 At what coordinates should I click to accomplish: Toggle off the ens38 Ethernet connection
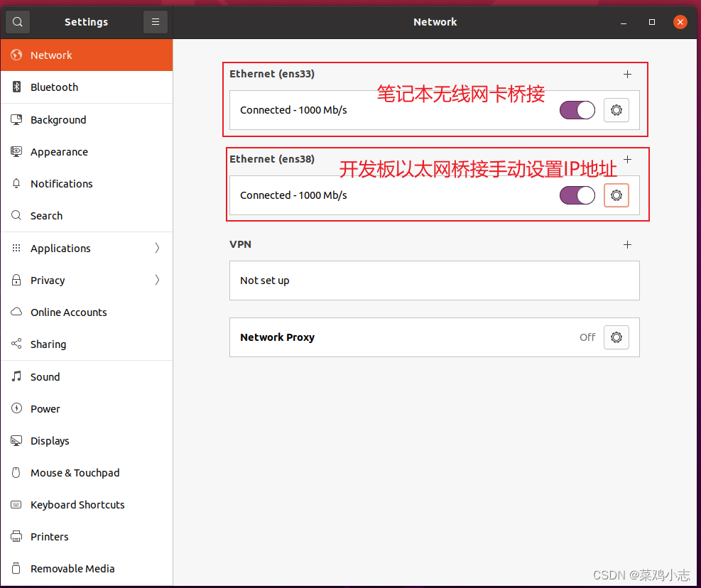[x=577, y=195]
